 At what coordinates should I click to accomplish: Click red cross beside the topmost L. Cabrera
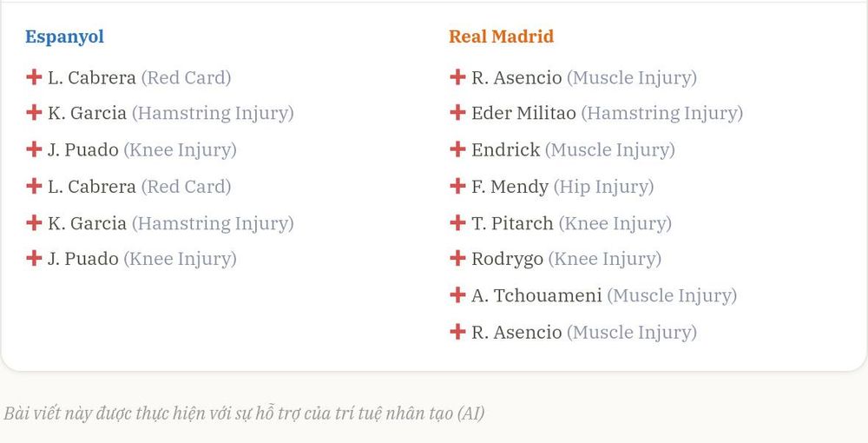34,77
